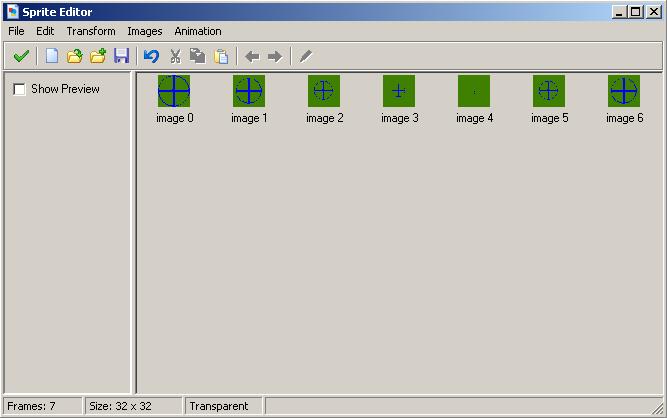This screenshot has height=418, width=667.
Task: Open the Edit menu
Action: click(45, 31)
